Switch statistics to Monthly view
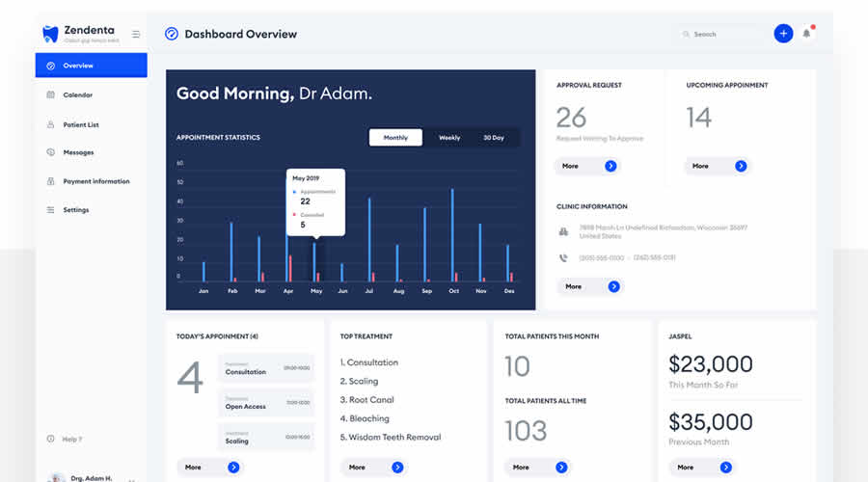This screenshot has width=868, height=482. tap(395, 138)
